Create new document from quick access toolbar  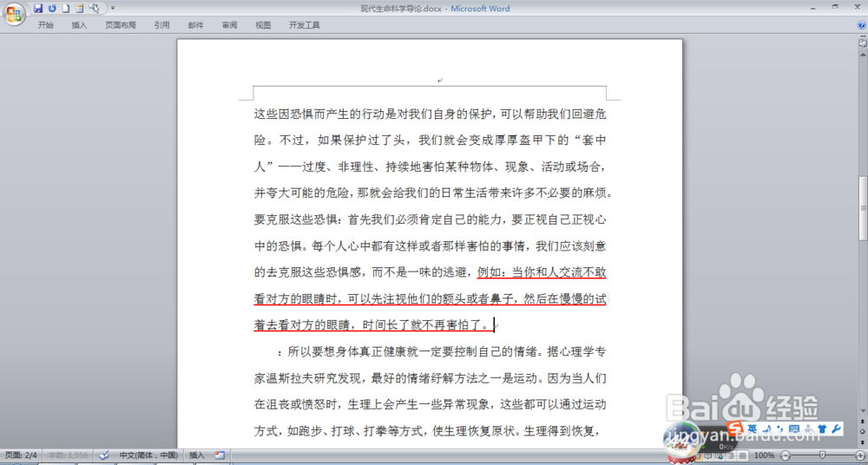pos(66,9)
